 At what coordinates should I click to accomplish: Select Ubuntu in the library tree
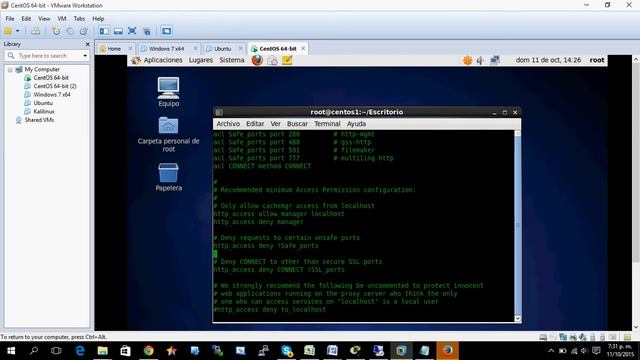pyautogui.click(x=43, y=103)
